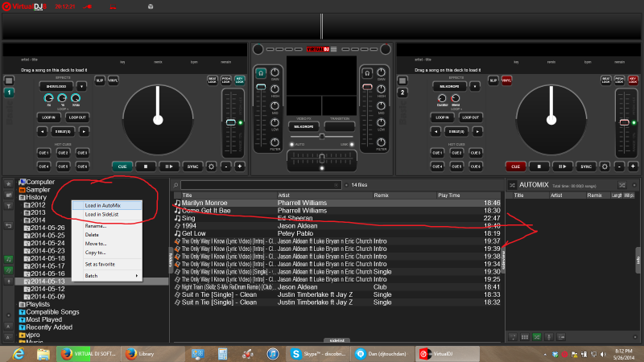Click the crossfader handle
This screenshot has height=362, width=644.
(322, 157)
